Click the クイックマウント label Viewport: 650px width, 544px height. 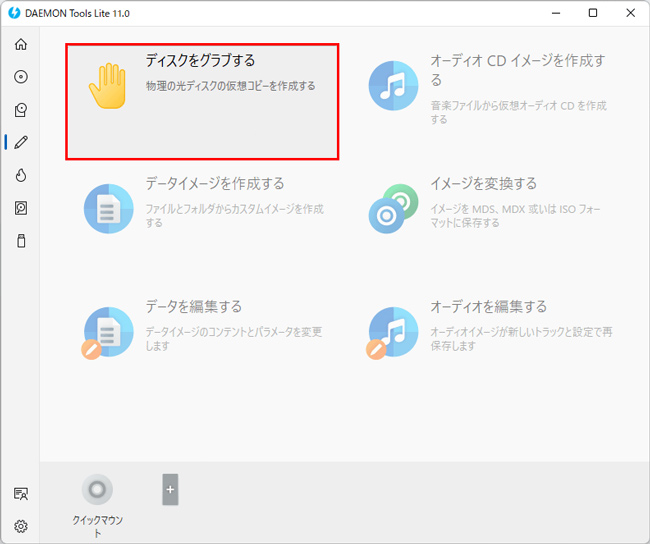tap(97, 526)
